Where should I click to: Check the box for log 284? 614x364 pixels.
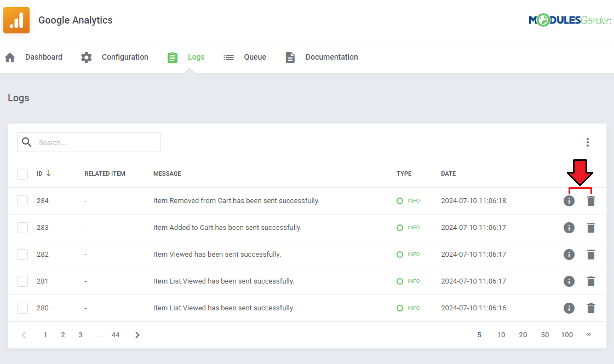pyautogui.click(x=22, y=201)
